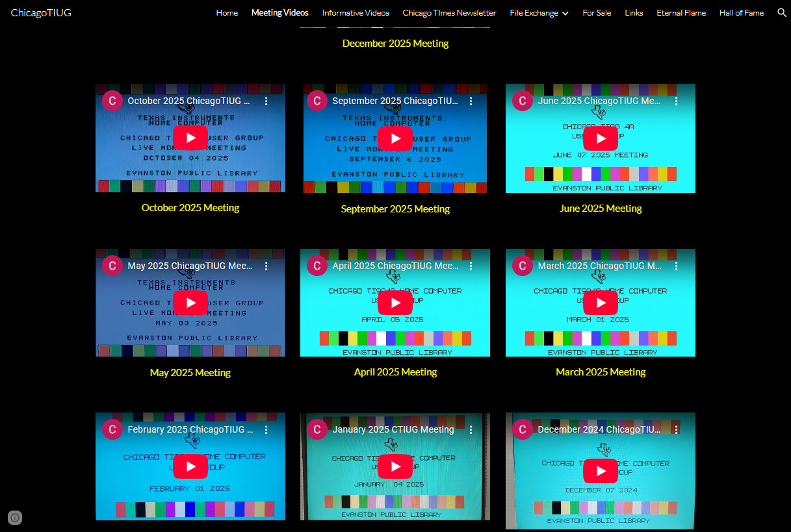This screenshot has height=532, width=791.
Task: Open the Informative Videos page
Action: tap(356, 13)
